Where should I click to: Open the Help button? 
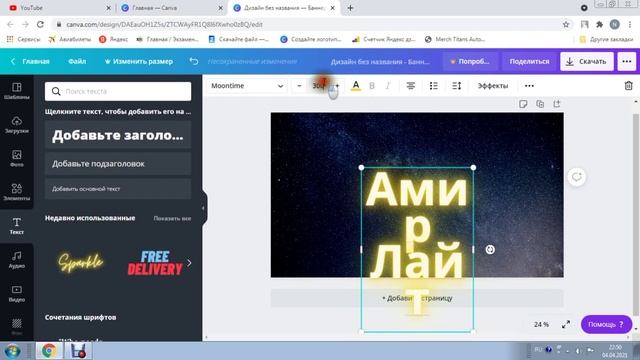(x=606, y=324)
